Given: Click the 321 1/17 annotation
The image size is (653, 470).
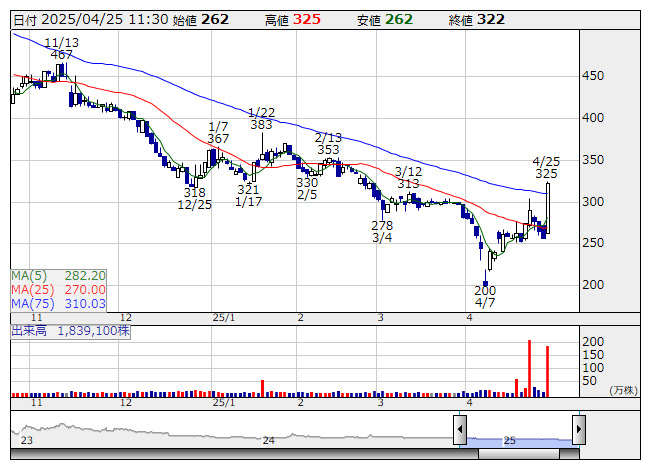Looking at the screenshot, I should pos(249,196).
